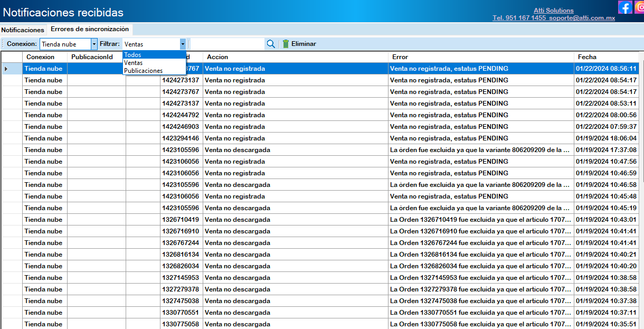Screen dimensions: 644x329
Task: Sort by the Fecha column header
Action: tap(587, 57)
